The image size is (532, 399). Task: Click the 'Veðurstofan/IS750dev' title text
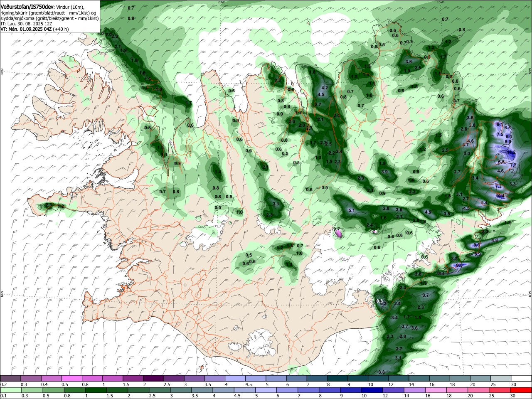point(27,7)
